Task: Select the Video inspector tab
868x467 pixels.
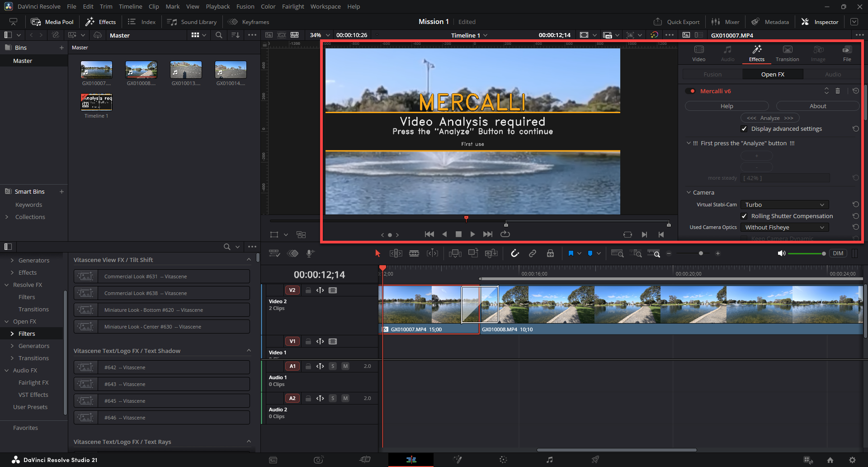Action: click(698, 53)
